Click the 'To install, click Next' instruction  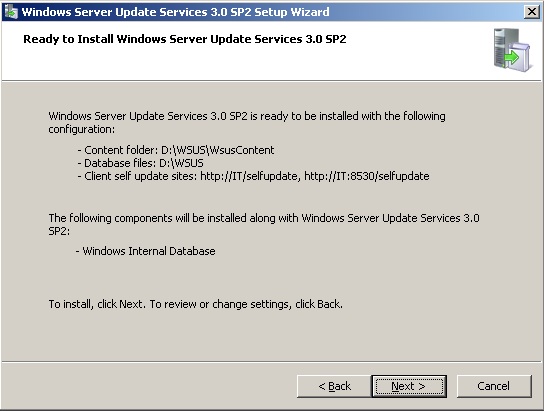point(196,304)
